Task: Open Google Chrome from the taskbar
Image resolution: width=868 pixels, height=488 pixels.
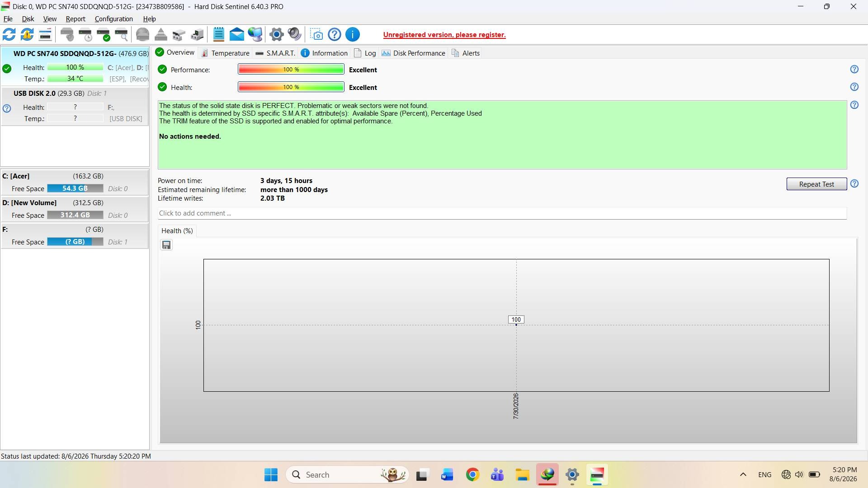Action: click(x=472, y=475)
